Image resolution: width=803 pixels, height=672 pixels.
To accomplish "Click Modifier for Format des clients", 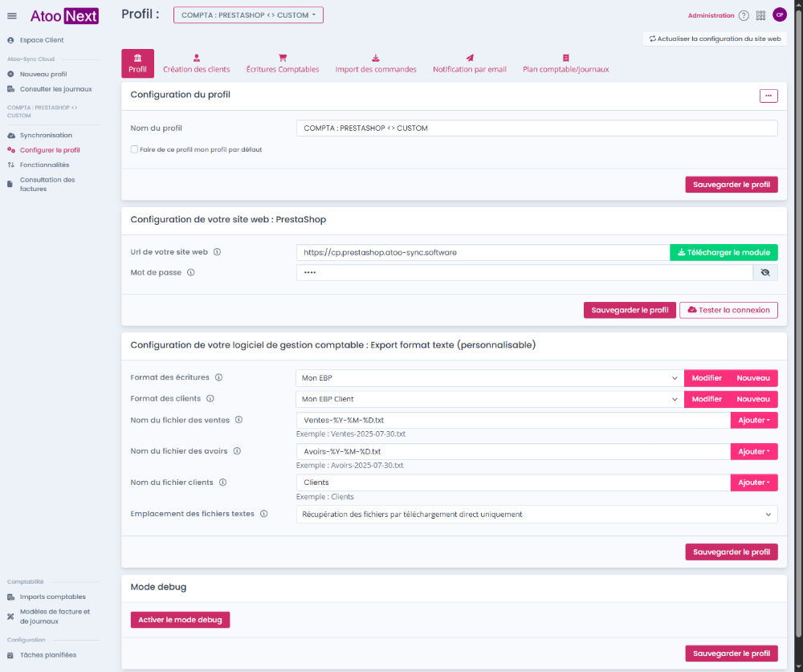I will 707,399.
